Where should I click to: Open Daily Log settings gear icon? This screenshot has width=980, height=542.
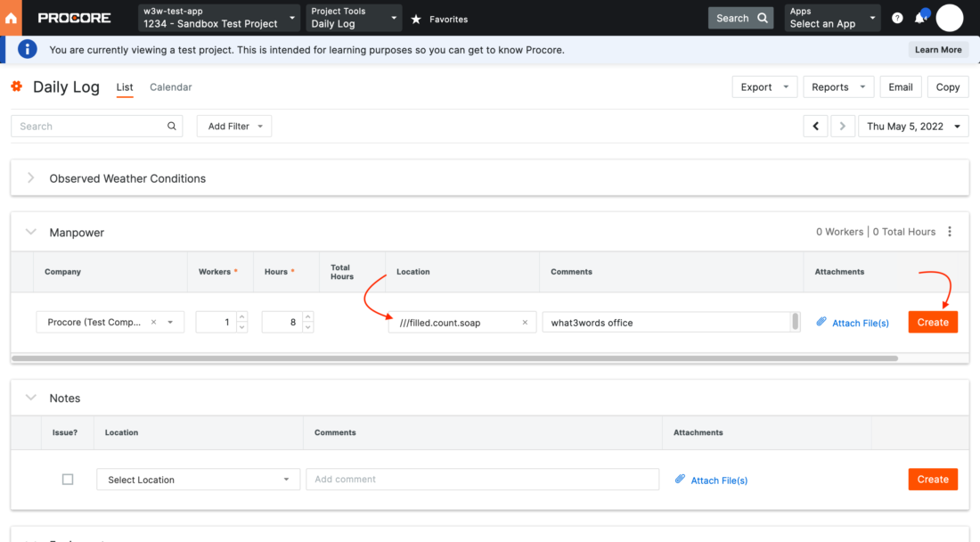(x=17, y=86)
